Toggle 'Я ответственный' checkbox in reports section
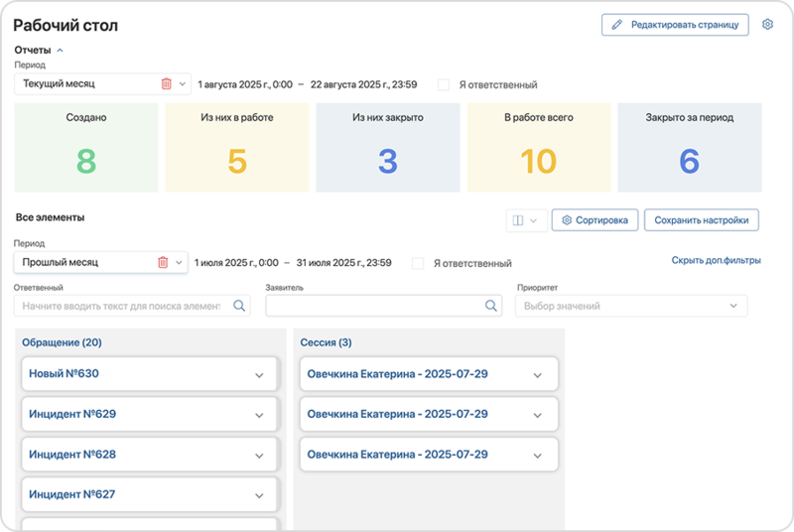The image size is (794, 532). pyautogui.click(x=444, y=85)
